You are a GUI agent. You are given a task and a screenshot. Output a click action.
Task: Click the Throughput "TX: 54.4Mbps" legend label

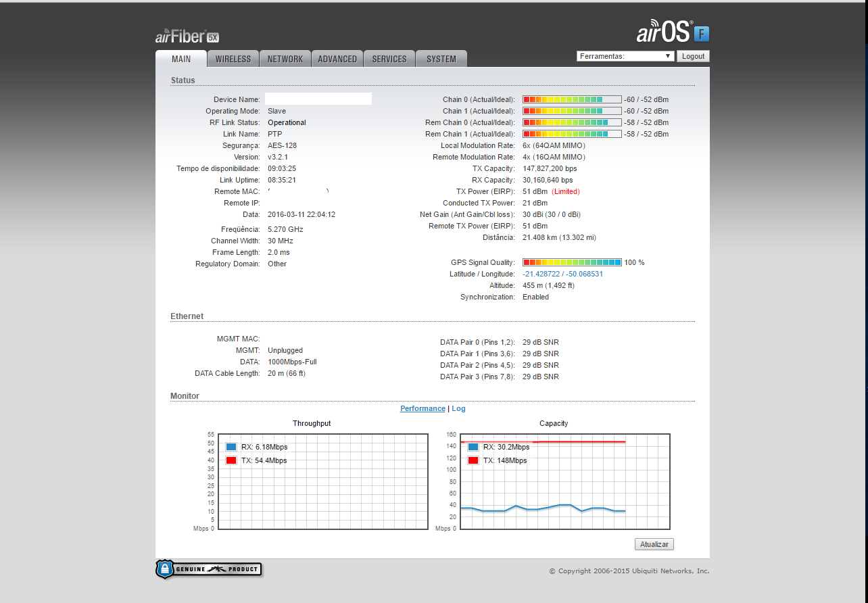(264, 460)
